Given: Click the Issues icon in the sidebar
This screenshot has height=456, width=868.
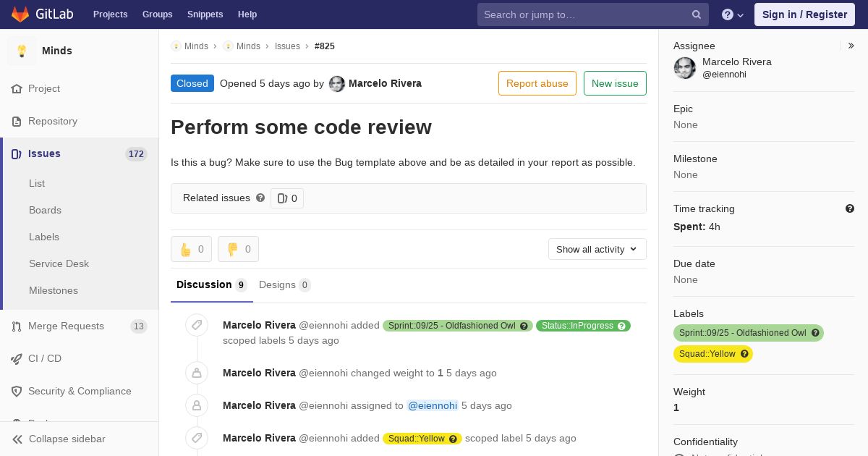Looking at the screenshot, I should (x=17, y=153).
